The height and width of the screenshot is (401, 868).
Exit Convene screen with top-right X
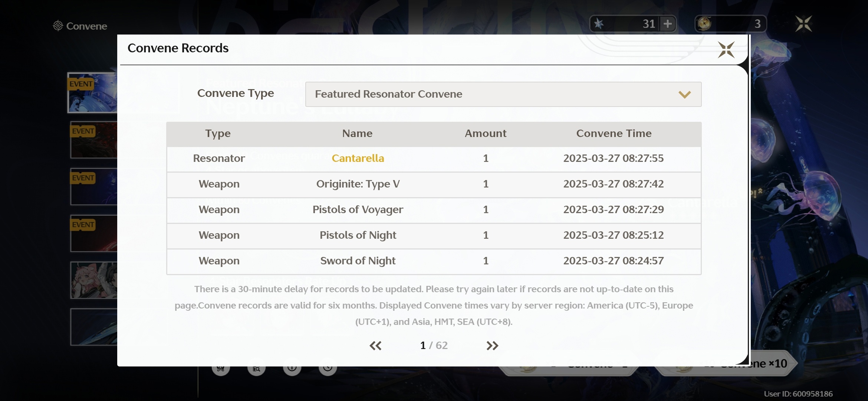(x=803, y=24)
